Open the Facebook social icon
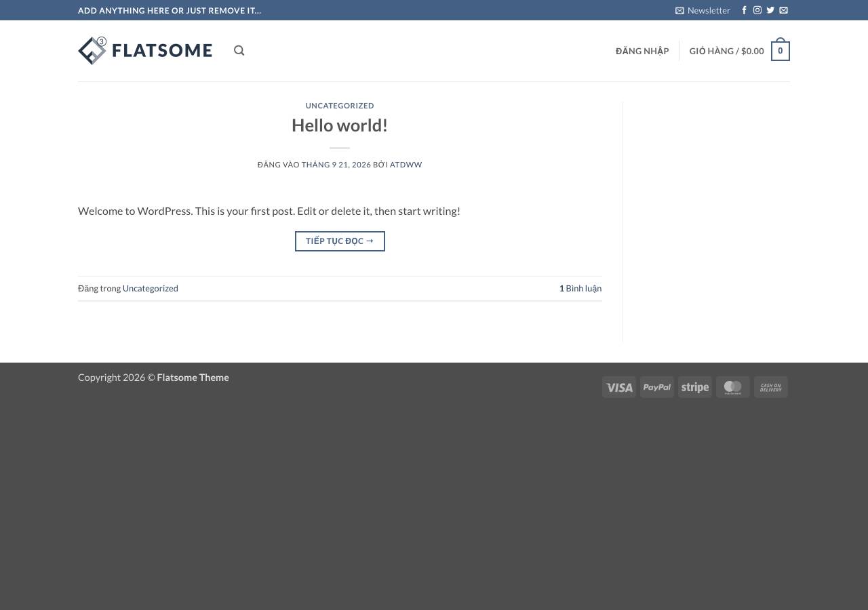This screenshot has height=610, width=868. (744, 10)
